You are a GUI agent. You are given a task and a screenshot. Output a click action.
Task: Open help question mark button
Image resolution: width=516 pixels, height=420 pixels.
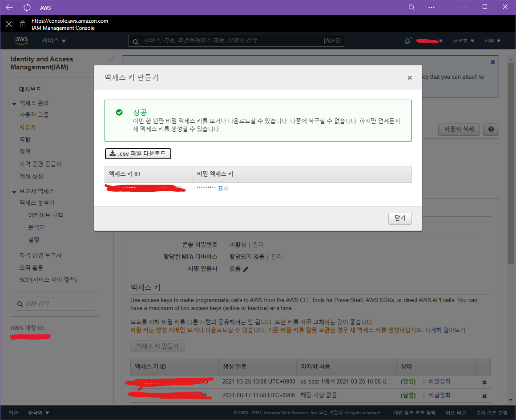click(x=491, y=129)
